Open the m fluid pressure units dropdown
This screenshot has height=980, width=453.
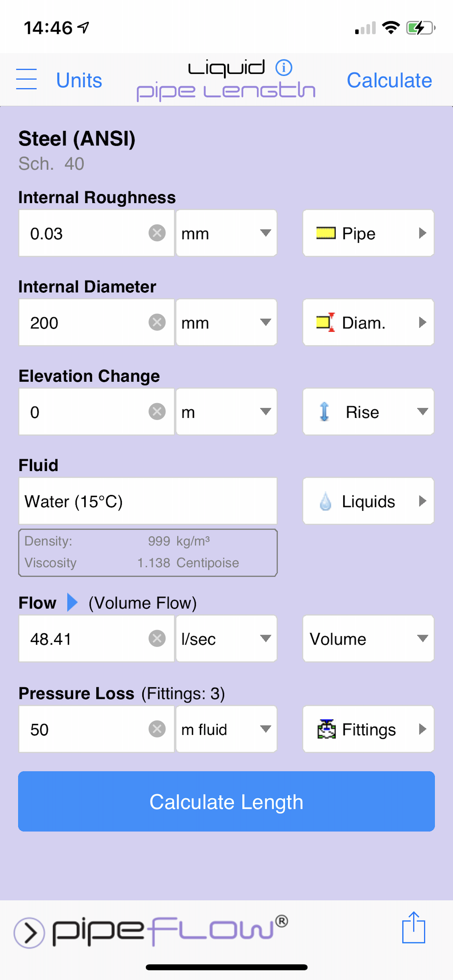226,729
